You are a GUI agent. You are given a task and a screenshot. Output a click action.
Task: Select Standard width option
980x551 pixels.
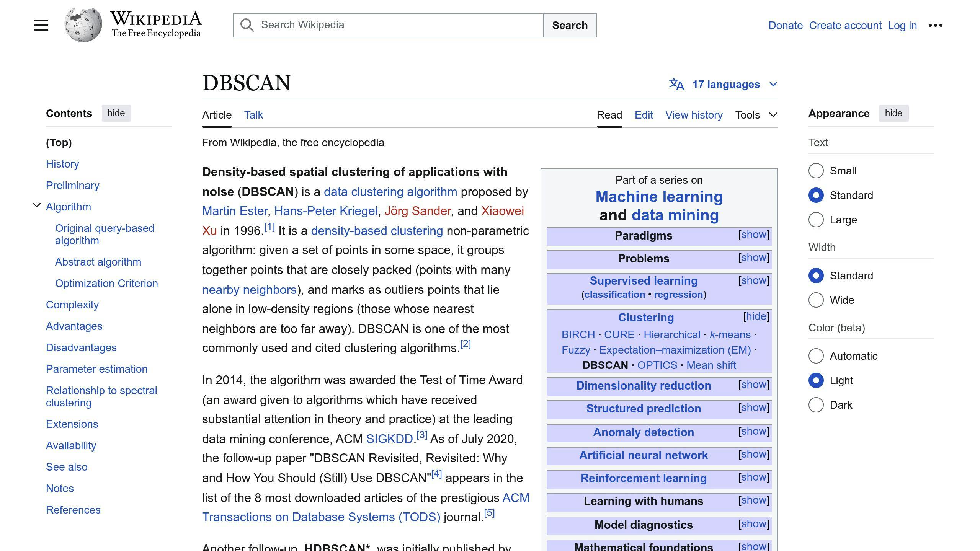pyautogui.click(x=816, y=275)
